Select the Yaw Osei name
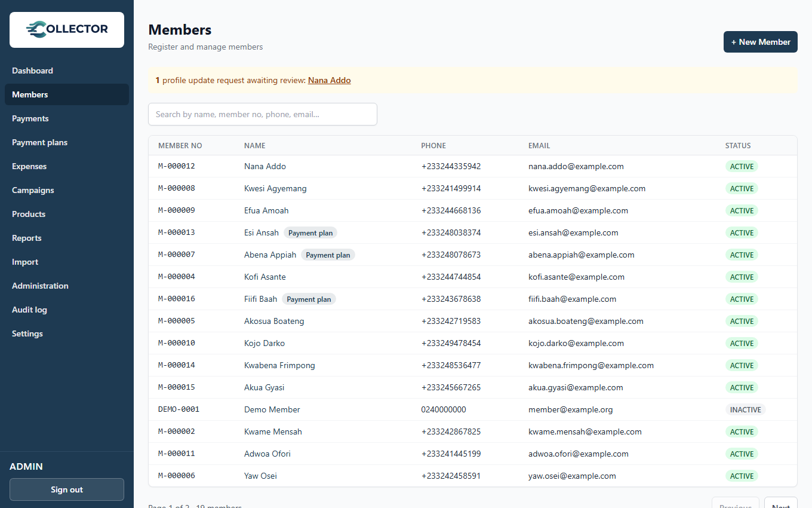 (260, 476)
